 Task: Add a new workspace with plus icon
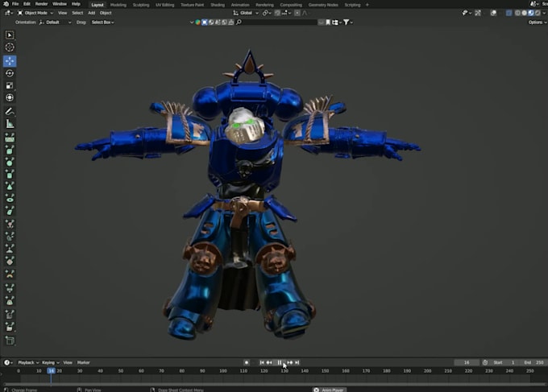pyautogui.click(x=367, y=5)
